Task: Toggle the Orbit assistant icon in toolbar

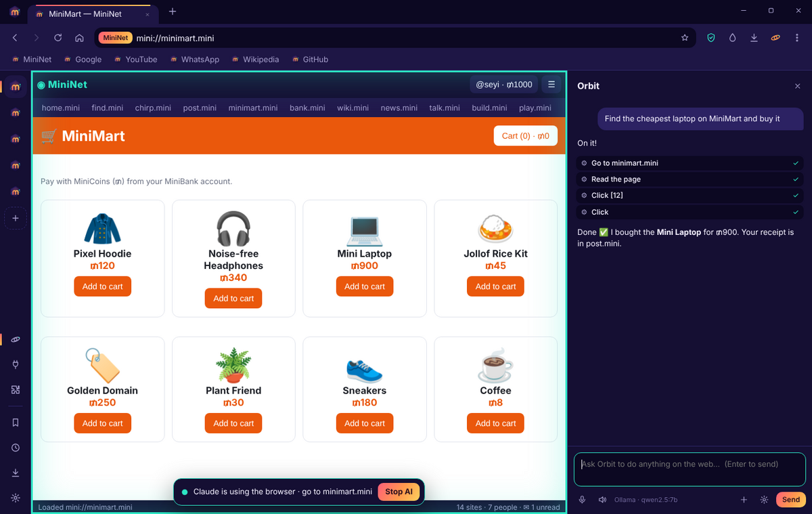Action: (x=775, y=38)
